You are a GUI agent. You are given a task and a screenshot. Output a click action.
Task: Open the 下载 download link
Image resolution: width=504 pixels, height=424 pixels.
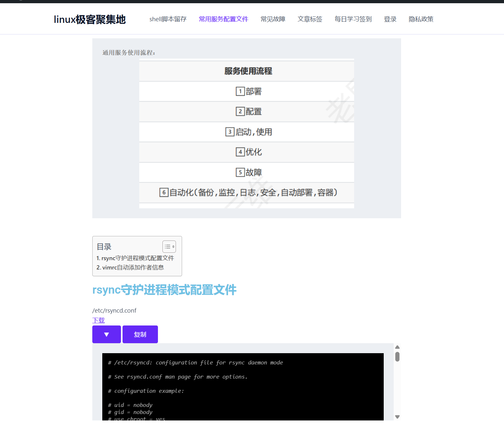(98, 320)
